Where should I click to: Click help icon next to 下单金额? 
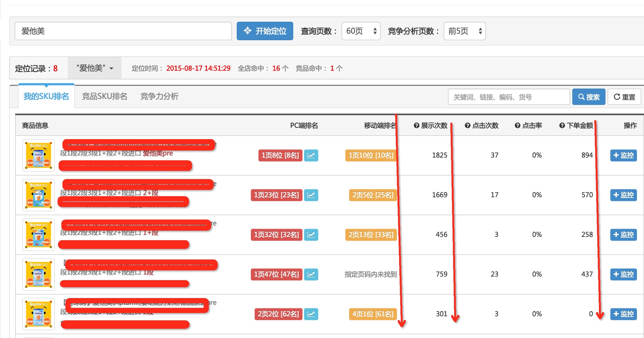coord(562,126)
